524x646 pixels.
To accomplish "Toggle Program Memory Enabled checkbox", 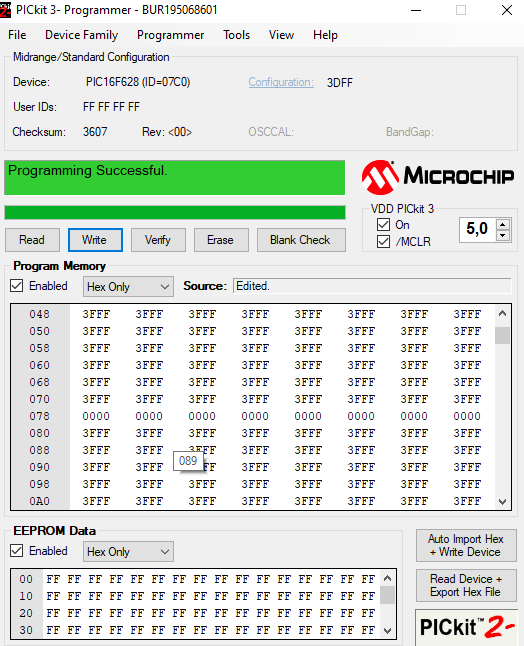I will (x=16, y=286).
